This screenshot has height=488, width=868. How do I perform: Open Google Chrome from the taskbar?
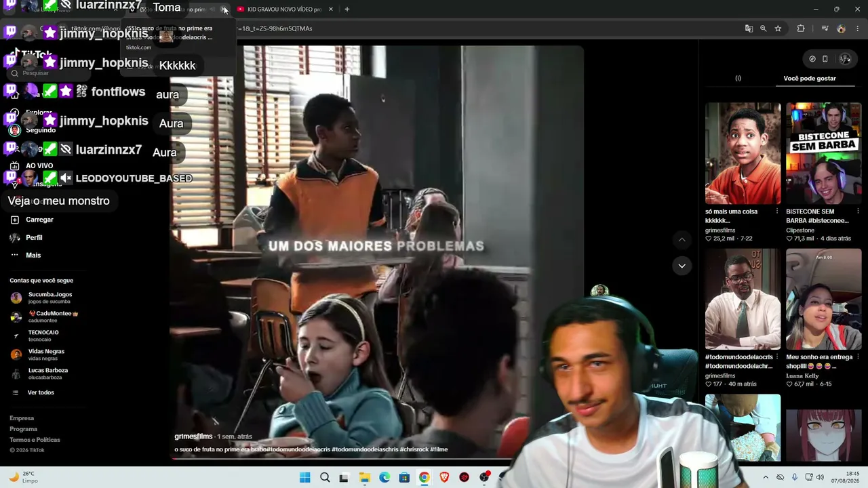pyautogui.click(x=424, y=477)
